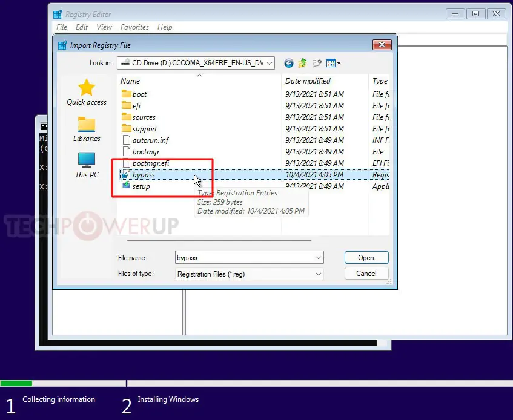Select the sources folder
This screenshot has width=513, height=420.
click(138, 117)
